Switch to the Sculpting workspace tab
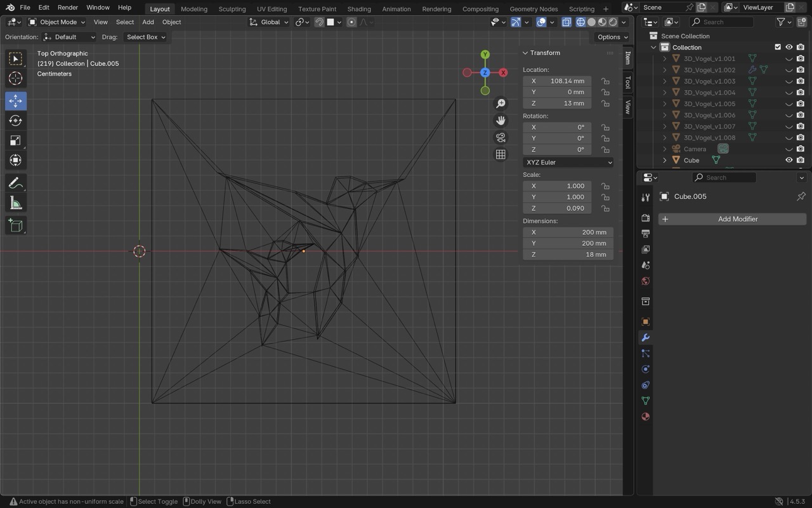Image resolution: width=812 pixels, height=508 pixels. coord(232,9)
